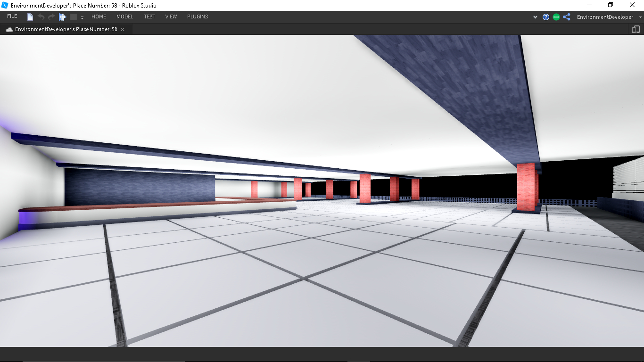
Task: Undo the last action with the undo arrow
Action: coord(41,17)
